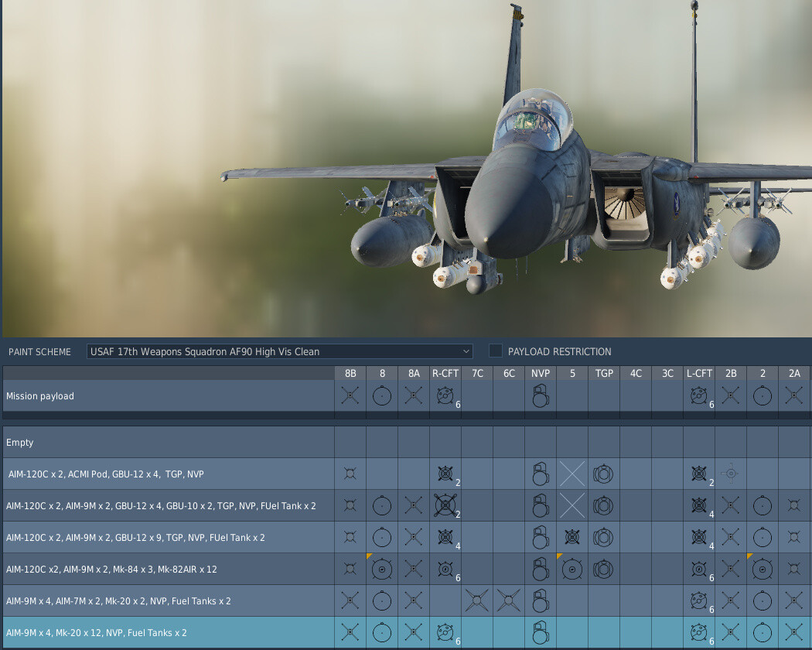Click Mission payload missile icon on pylon 2A
Image resolution: width=812 pixels, height=650 pixels.
(794, 395)
